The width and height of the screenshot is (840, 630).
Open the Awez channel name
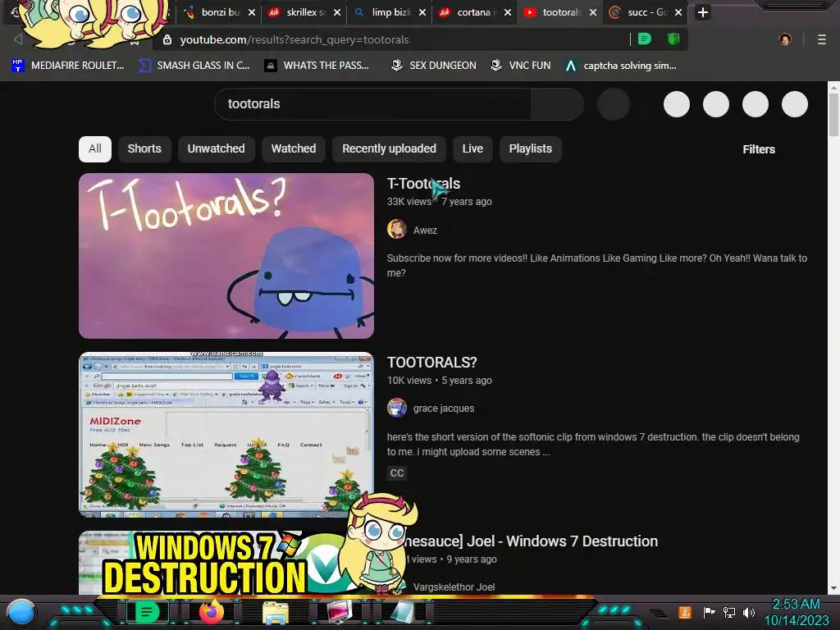pyautogui.click(x=425, y=231)
